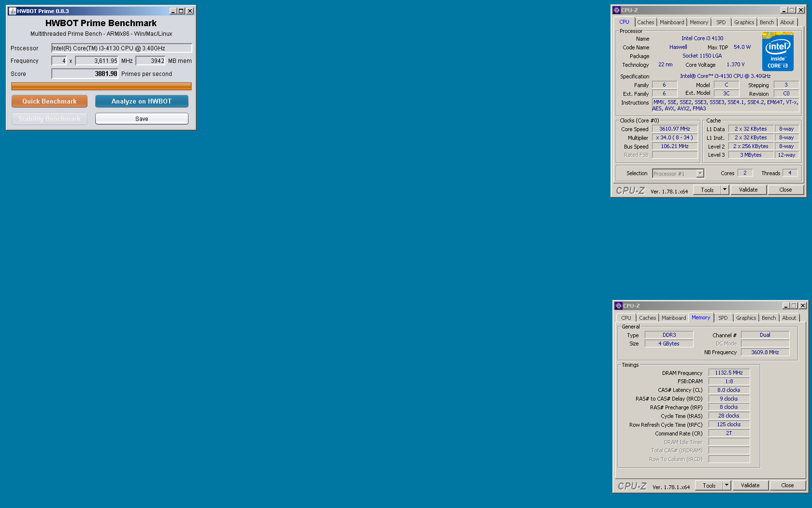
Task: Open Tools dropdown arrow in top CPU-Z
Action: tap(725, 190)
